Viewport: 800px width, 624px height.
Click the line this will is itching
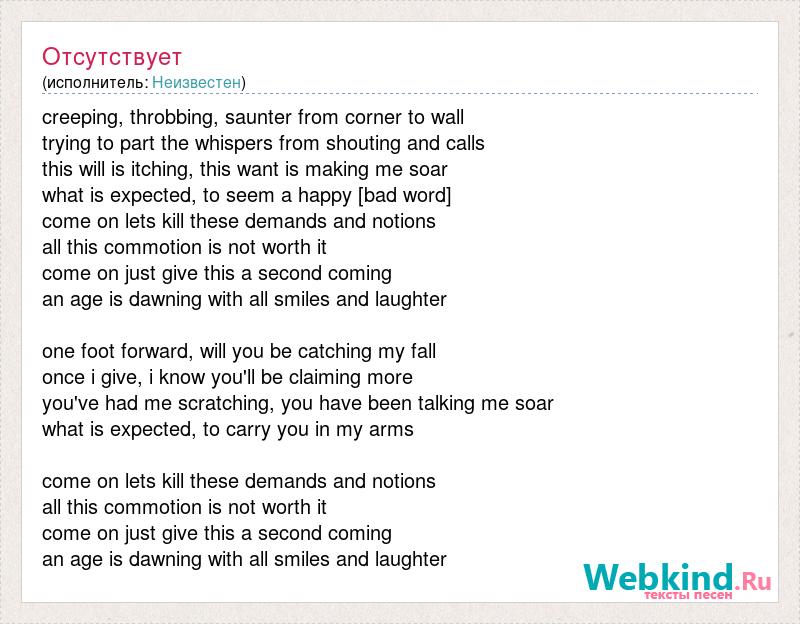pos(245,169)
